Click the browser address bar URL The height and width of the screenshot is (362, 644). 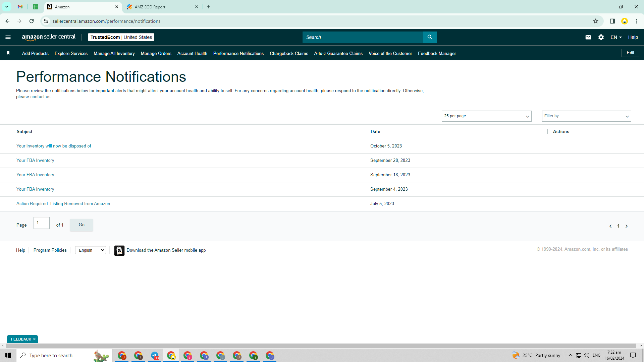click(106, 21)
